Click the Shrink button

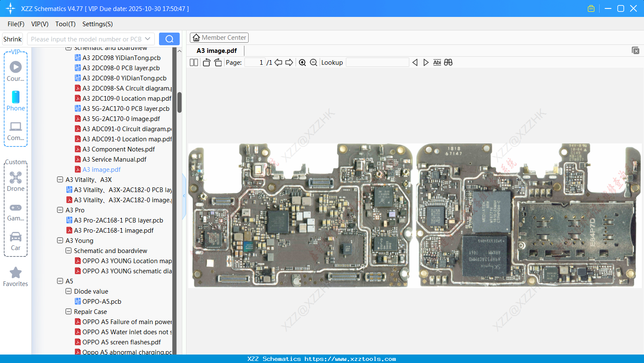point(13,39)
